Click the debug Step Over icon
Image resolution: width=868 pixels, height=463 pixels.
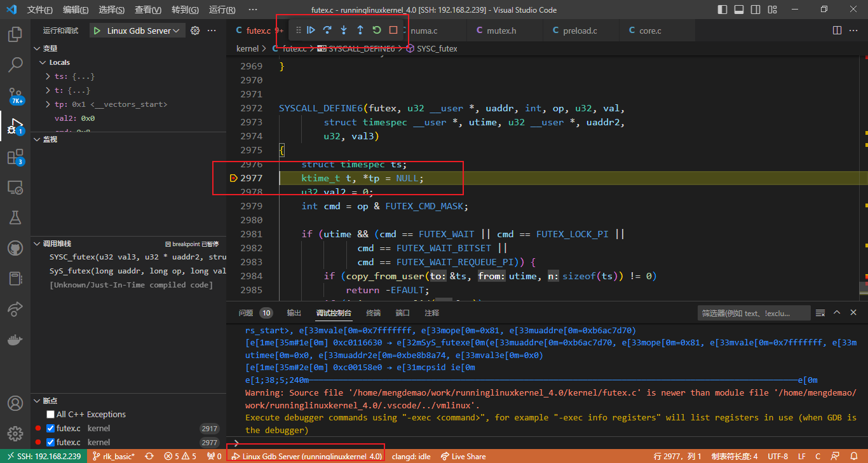pos(327,30)
